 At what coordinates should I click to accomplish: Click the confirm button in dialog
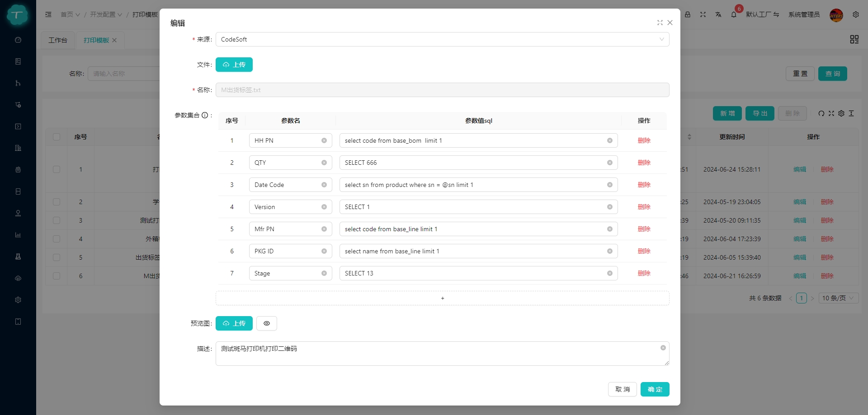click(655, 389)
